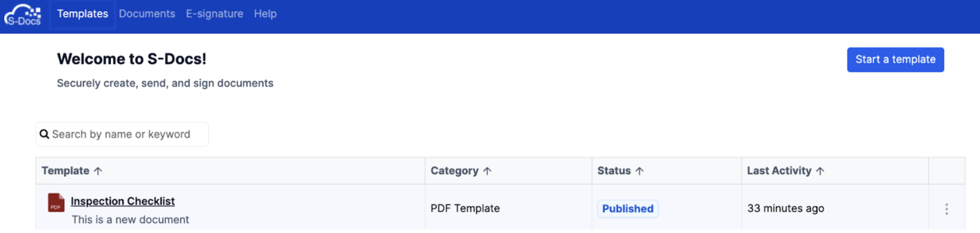
Task: Click the Status column header label
Action: pyautogui.click(x=614, y=171)
